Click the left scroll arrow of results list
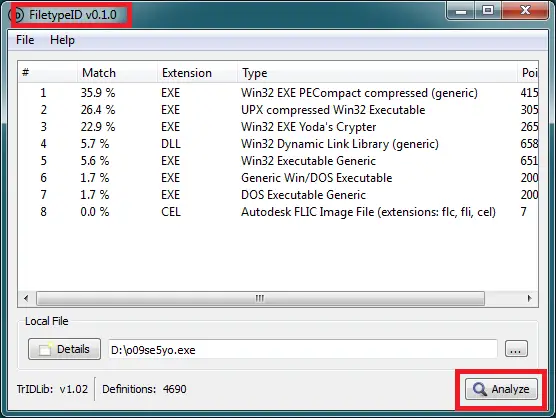Screen dimensions: 556x418 (x=26, y=298)
